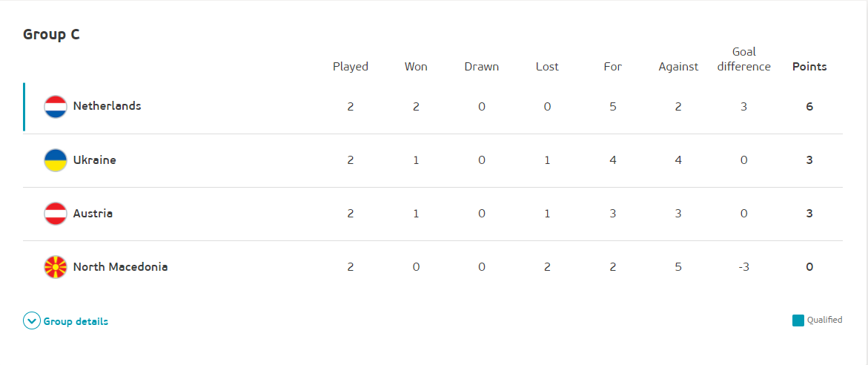Screen dimensions: 868x365
Task: Open the North Macedonia team name
Action: click(120, 266)
